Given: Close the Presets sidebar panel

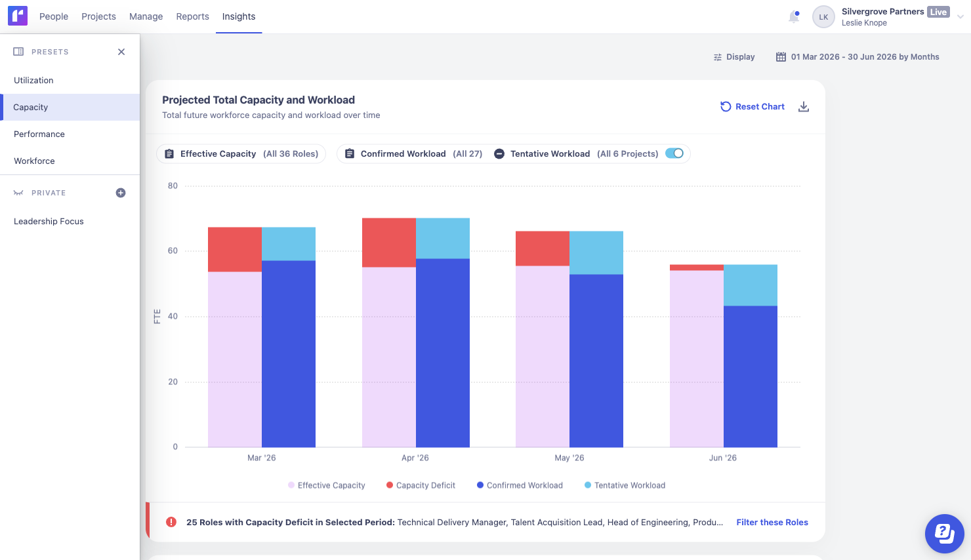Looking at the screenshot, I should [121, 52].
